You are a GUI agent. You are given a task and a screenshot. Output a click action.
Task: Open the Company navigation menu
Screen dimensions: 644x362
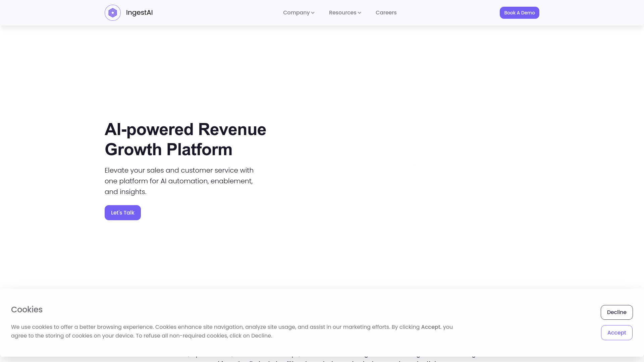[x=296, y=13]
